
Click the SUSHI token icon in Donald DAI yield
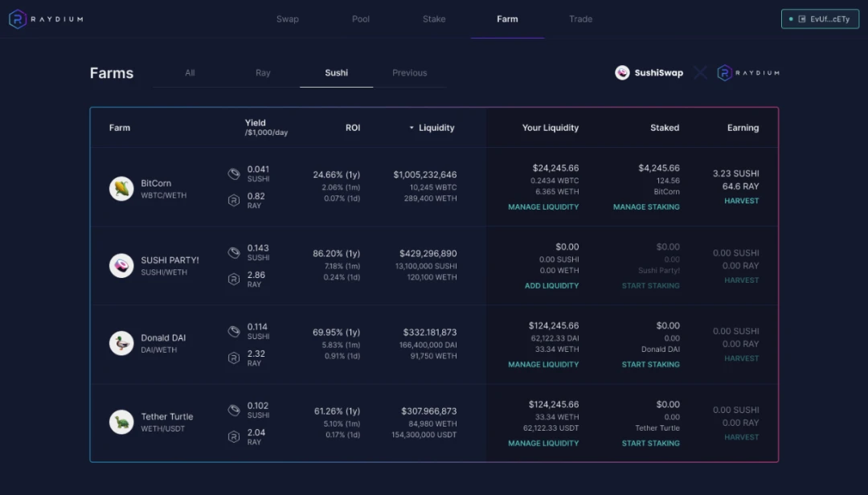(x=234, y=331)
